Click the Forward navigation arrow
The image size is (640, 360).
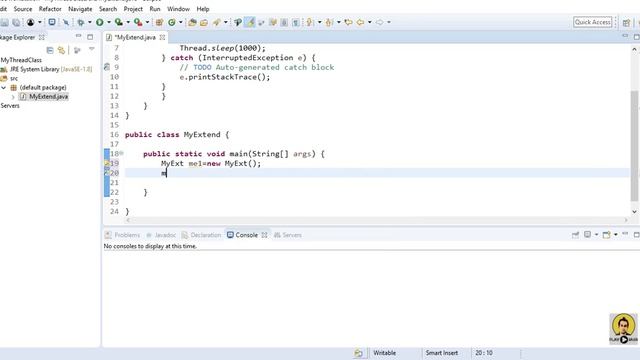[380, 22]
